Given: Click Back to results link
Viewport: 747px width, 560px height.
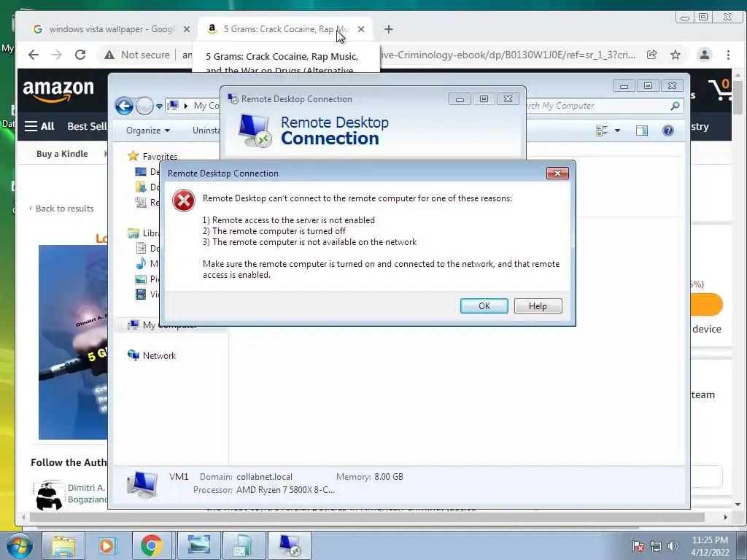Looking at the screenshot, I should pyautogui.click(x=61, y=209).
